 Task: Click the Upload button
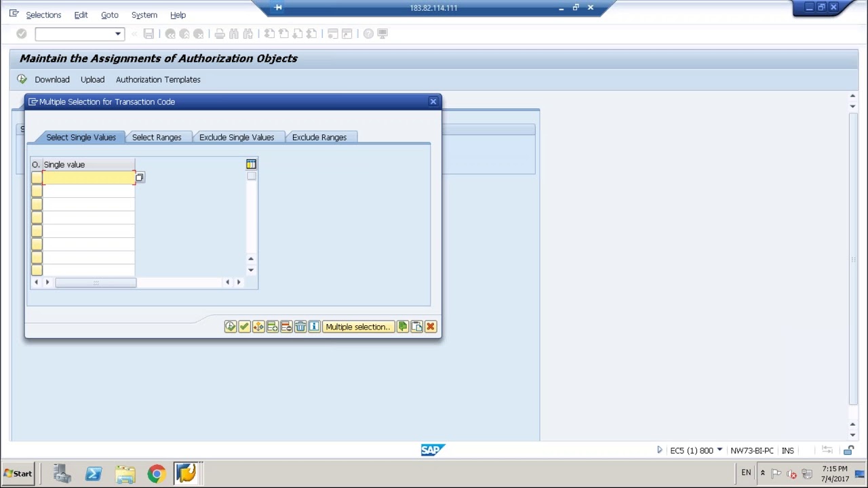(x=92, y=79)
